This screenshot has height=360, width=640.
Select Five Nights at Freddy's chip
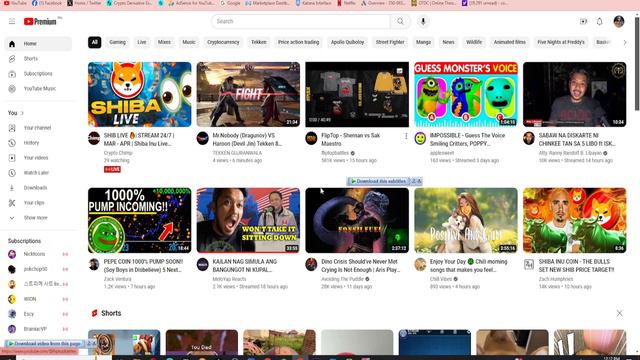(561, 42)
